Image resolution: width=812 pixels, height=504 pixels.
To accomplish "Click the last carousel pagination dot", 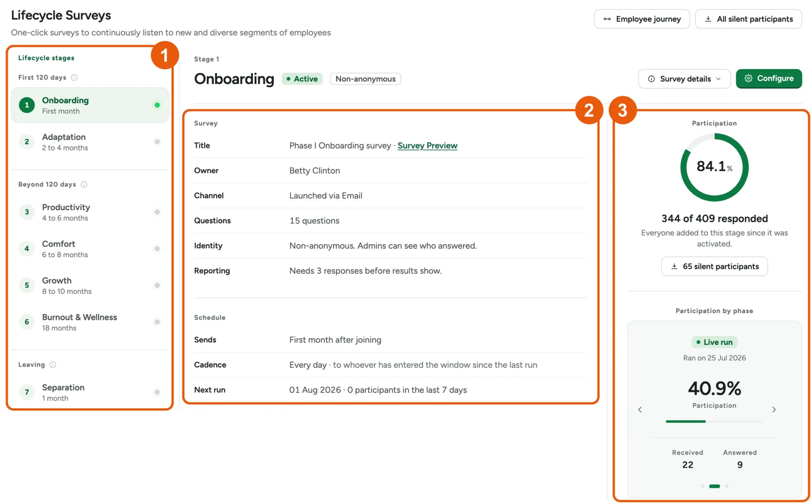I will [727, 486].
